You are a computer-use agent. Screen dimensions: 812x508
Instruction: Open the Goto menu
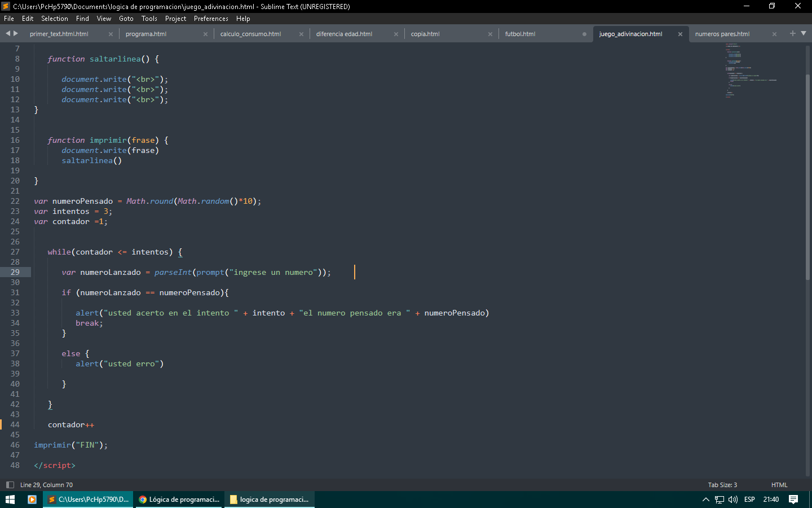(126, 19)
